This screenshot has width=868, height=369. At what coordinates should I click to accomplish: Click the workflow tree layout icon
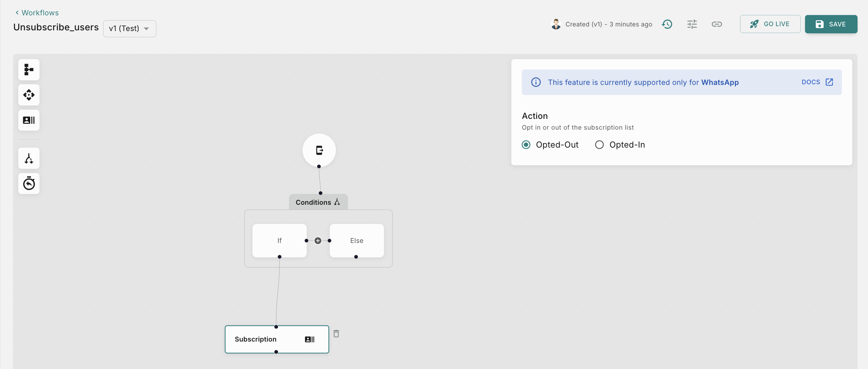click(29, 70)
